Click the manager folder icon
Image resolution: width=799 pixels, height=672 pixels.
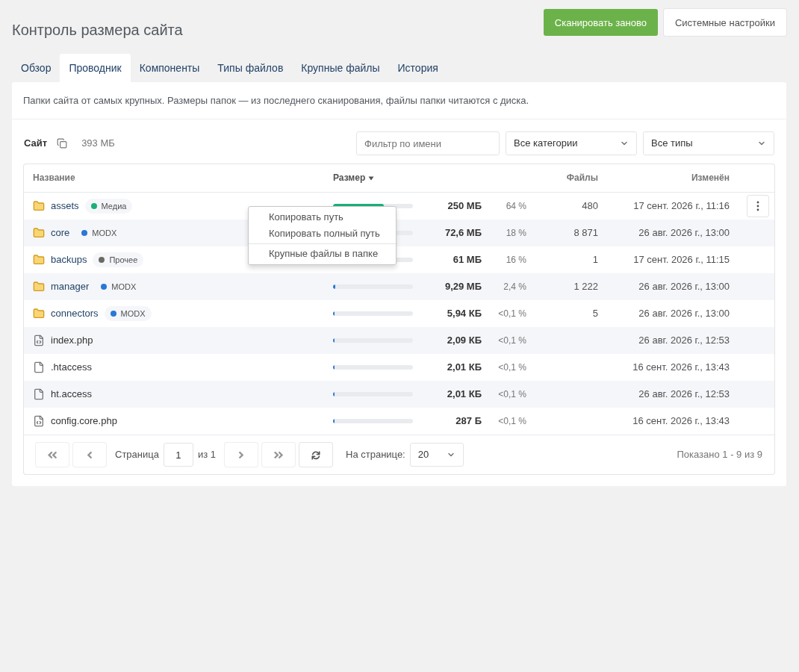click(x=39, y=286)
